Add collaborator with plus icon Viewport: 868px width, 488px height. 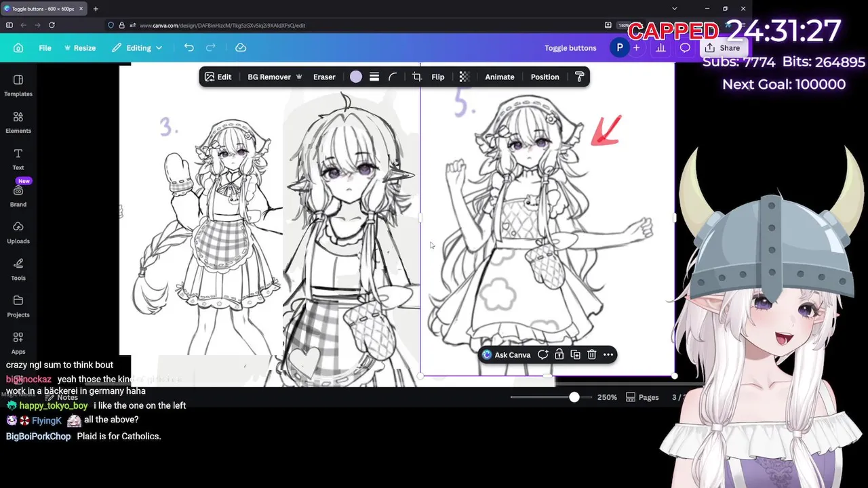636,47
